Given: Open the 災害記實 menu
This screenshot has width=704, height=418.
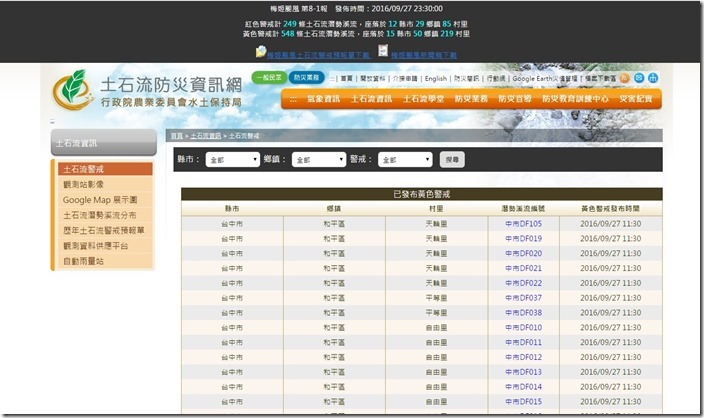Looking at the screenshot, I should (636, 99).
